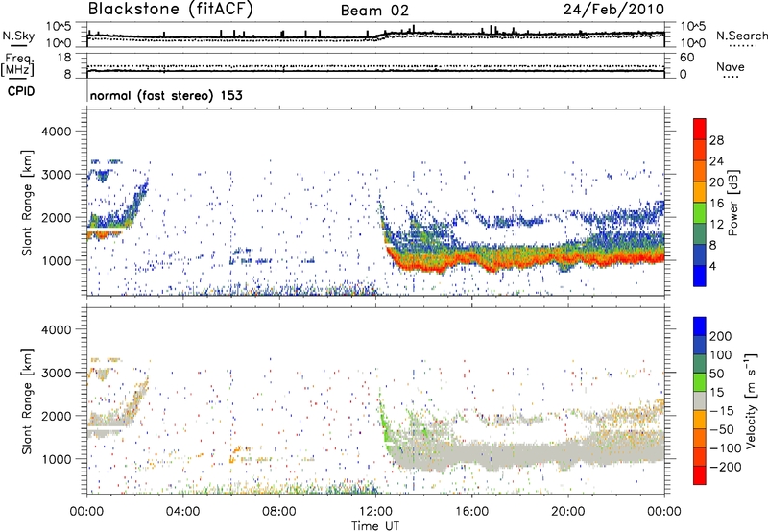Click '1000' on the velocity panel range axis
768x532 pixels.
coord(56,459)
